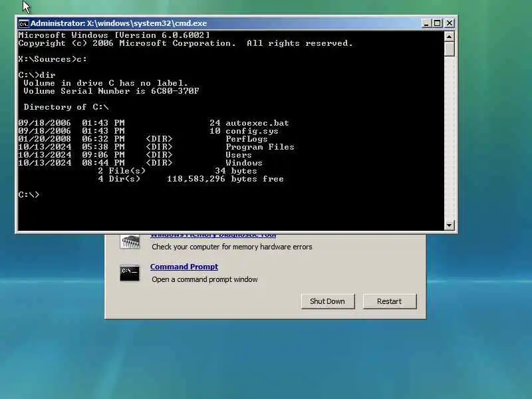Click the scrollbar down arrow in cmd window

[x=450, y=225]
